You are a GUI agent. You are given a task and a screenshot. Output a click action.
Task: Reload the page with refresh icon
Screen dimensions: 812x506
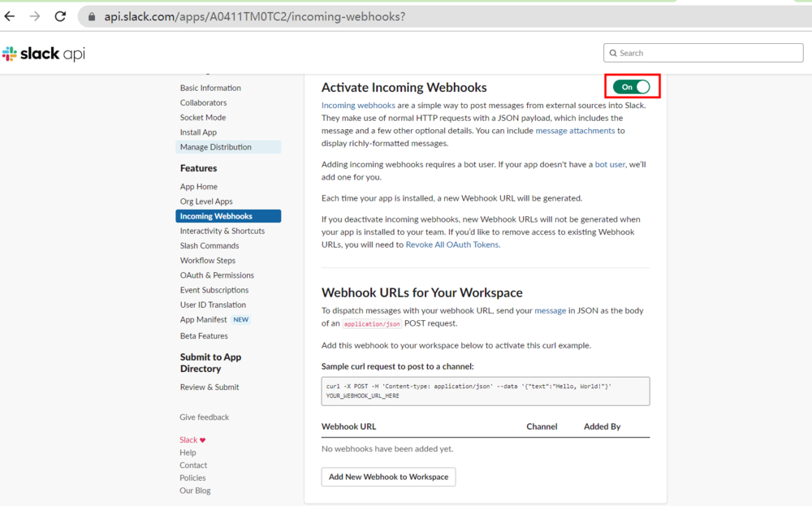pyautogui.click(x=61, y=16)
